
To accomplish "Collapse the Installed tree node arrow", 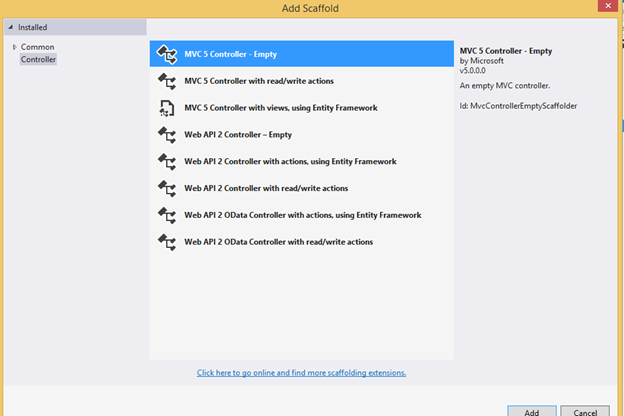I will click(11, 27).
